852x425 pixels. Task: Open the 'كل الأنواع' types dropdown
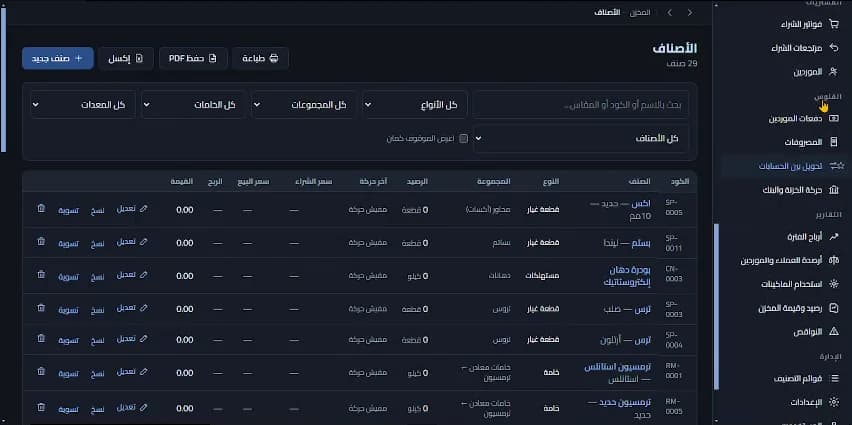coord(415,104)
